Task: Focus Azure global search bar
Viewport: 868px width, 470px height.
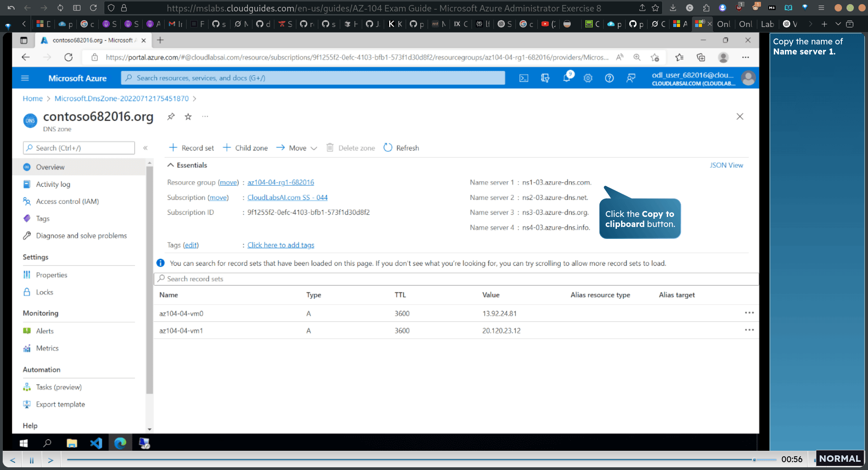Action: [x=313, y=78]
